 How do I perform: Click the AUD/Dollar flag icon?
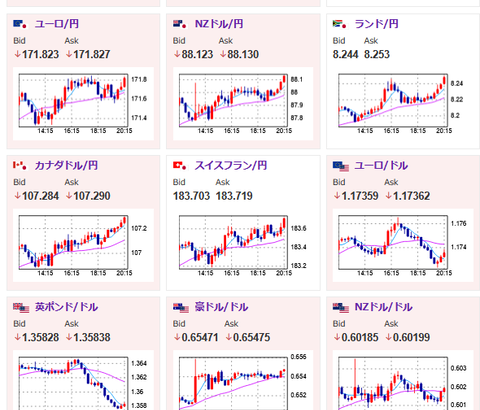(181, 307)
